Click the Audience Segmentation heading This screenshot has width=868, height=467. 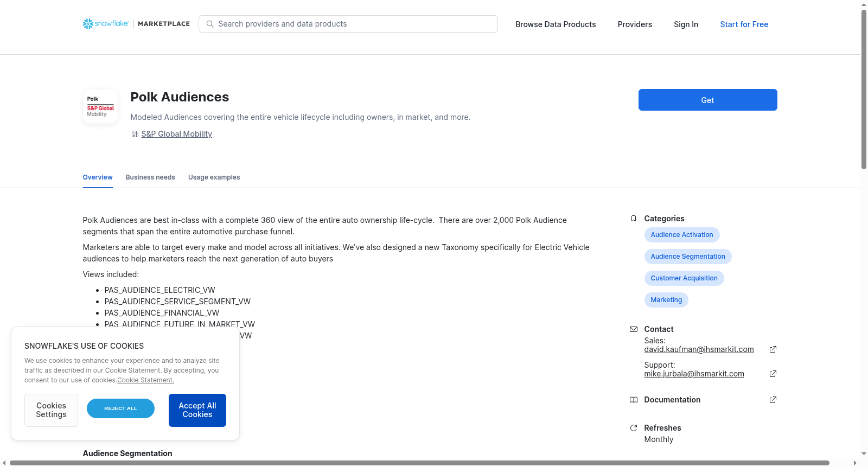[127, 453]
